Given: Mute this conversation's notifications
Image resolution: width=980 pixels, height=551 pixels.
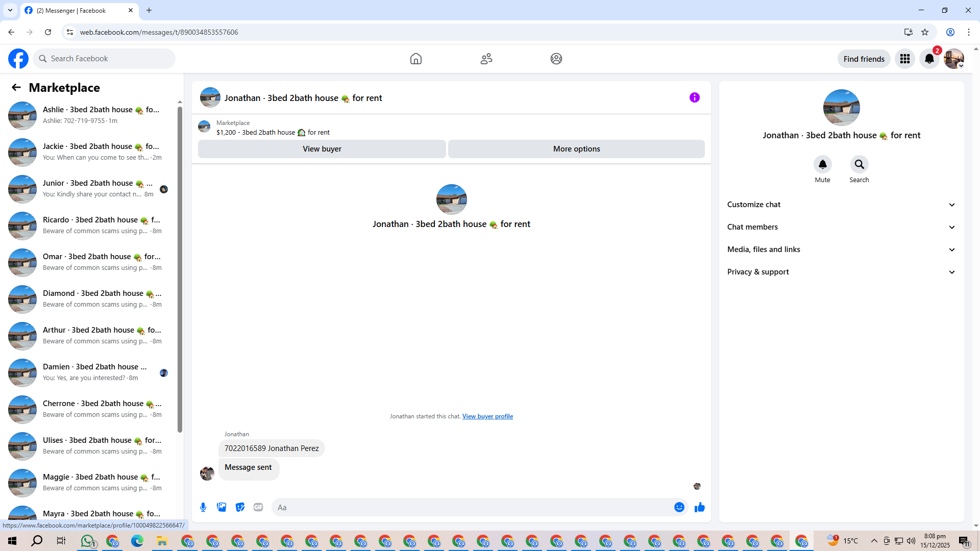Looking at the screenshot, I should pyautogui.click(x=822, y=165).
